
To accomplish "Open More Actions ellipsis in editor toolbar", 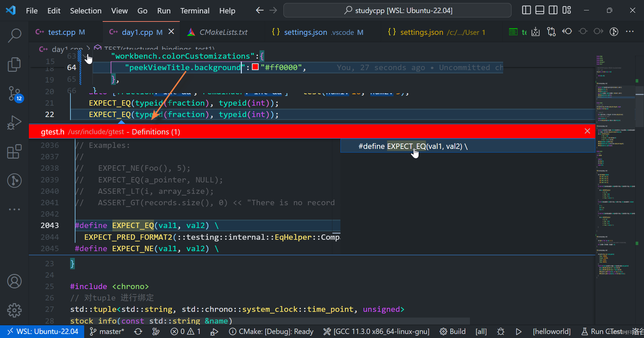I will tap(630, 32).
